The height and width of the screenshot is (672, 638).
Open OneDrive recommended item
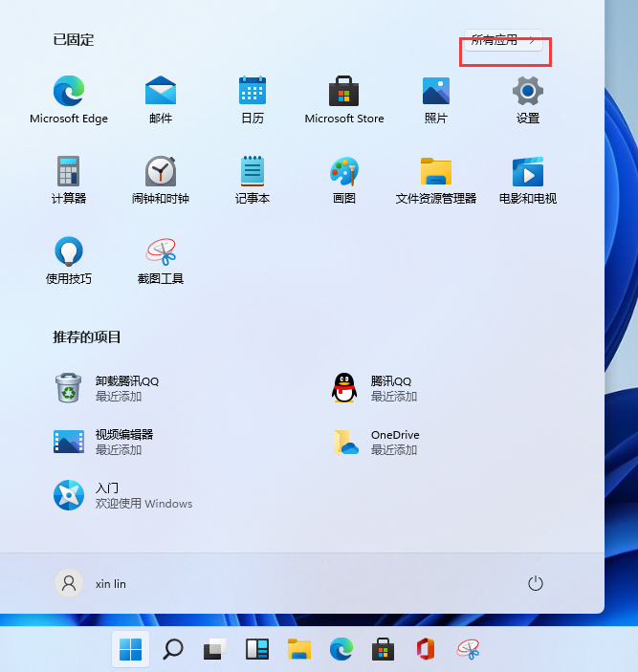pos(377,442)
